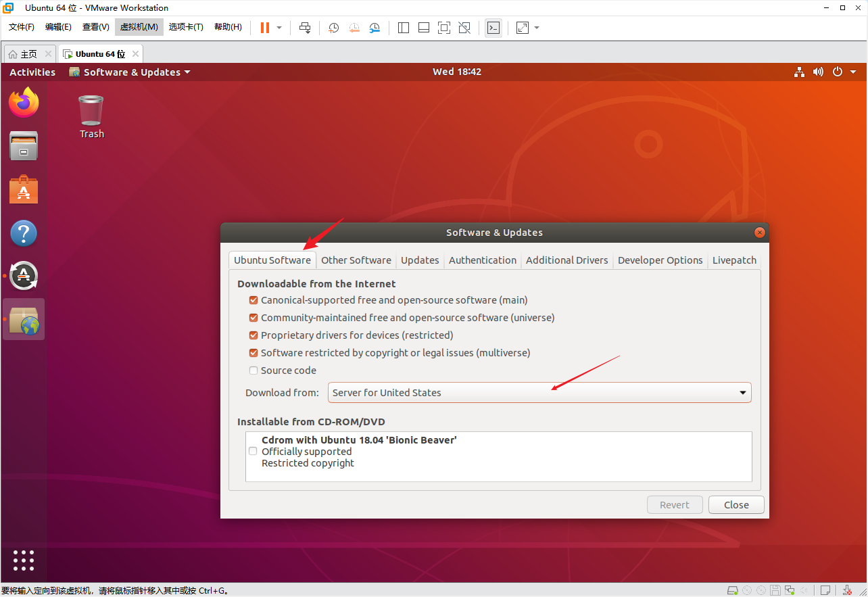Toggle Software restricted by copyright (multiverse) checkbox

[254, 353]
